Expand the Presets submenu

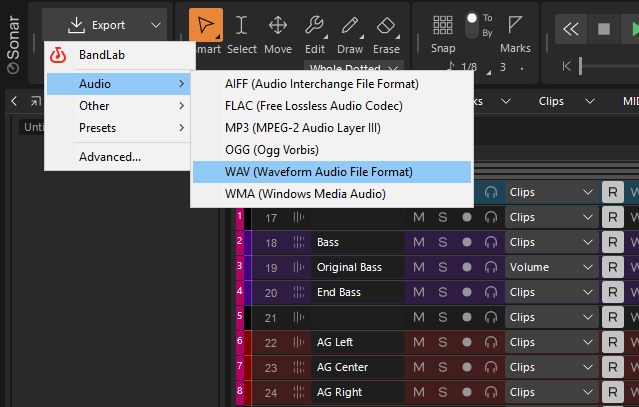(x=118, y=128)
